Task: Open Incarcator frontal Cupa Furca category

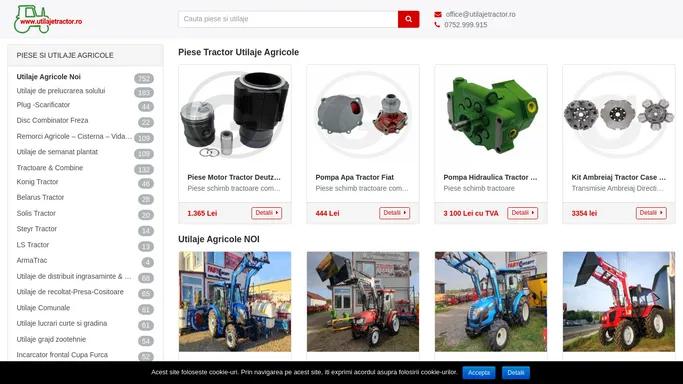Action: click(62, 355)
